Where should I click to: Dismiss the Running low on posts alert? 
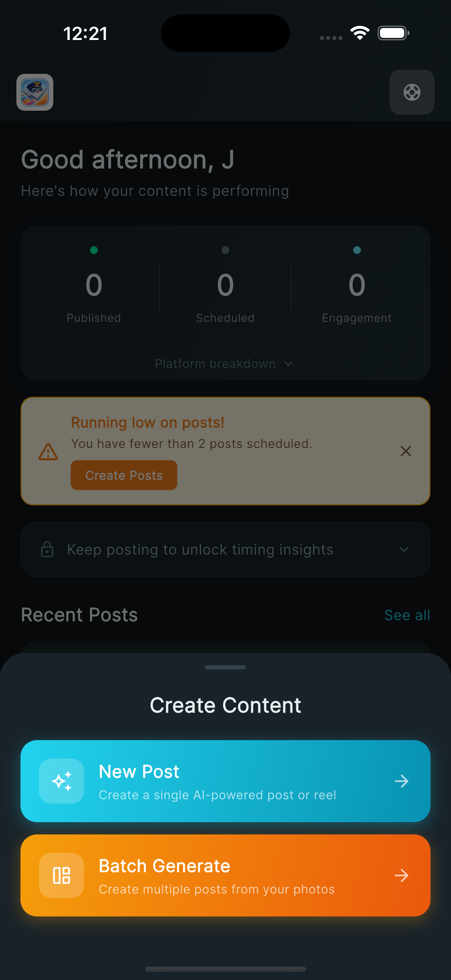pos(406,451)
